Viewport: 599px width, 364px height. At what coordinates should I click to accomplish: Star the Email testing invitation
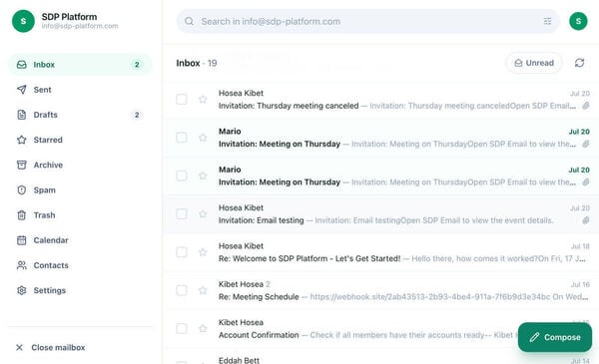click(x=203, y=213)
